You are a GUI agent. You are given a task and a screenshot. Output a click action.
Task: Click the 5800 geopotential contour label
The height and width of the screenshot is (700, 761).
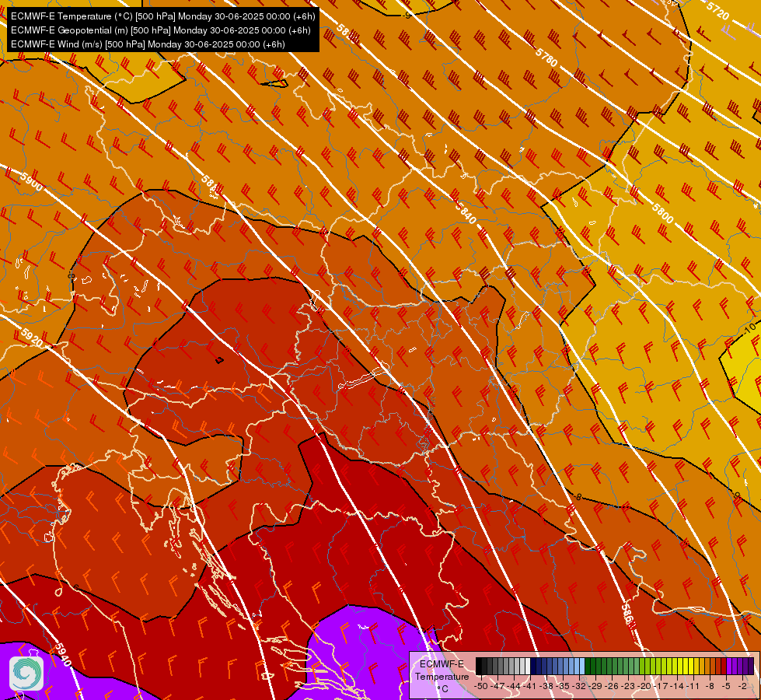(x=662, y=214)
